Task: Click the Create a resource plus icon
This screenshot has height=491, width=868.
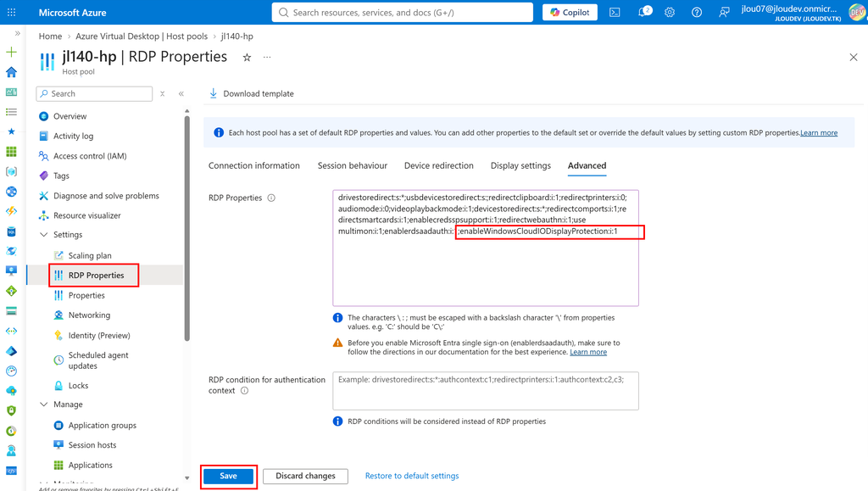Action: 11,52
